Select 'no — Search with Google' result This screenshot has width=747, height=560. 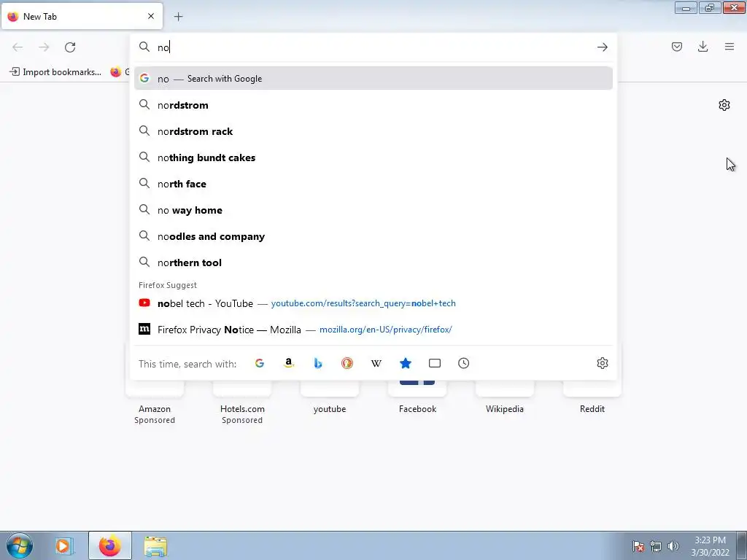click(x=373, y=79)
